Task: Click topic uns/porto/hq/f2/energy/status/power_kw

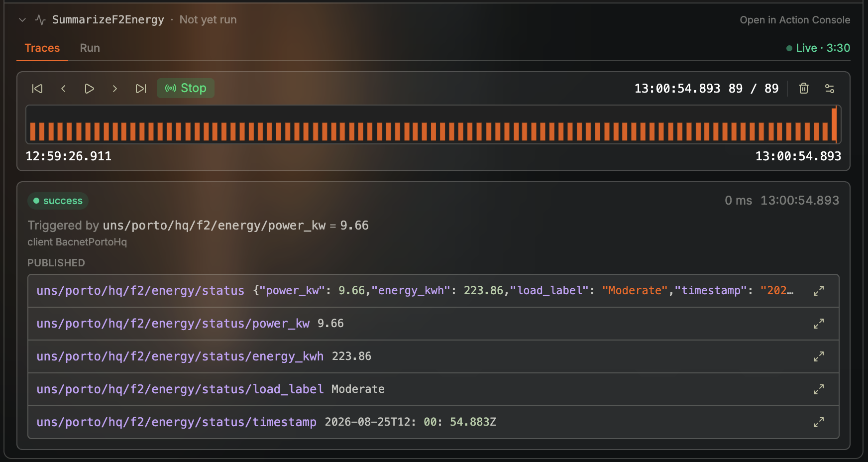Action: [173, 324]
